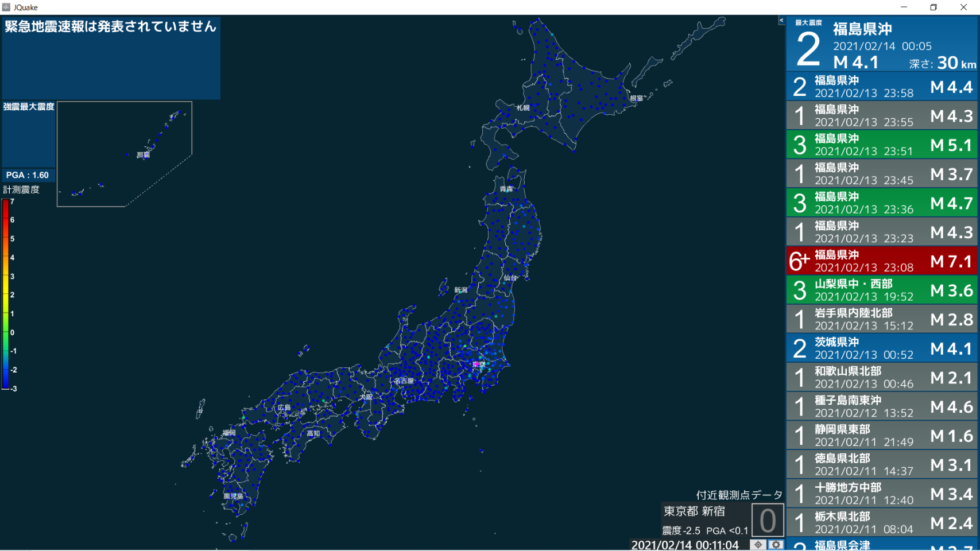Click the 東京都 新宿 nearby station panel

tap(706, 520)
